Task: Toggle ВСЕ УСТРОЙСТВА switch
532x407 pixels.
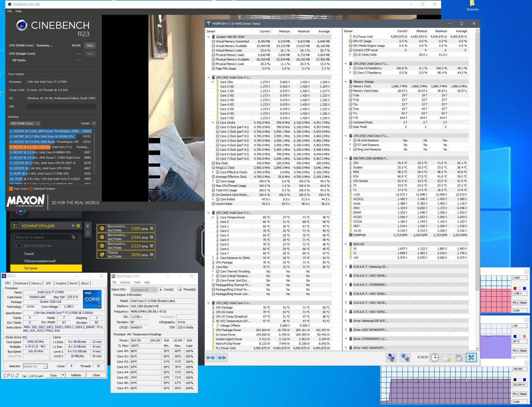Action: [x=18, y=246]
